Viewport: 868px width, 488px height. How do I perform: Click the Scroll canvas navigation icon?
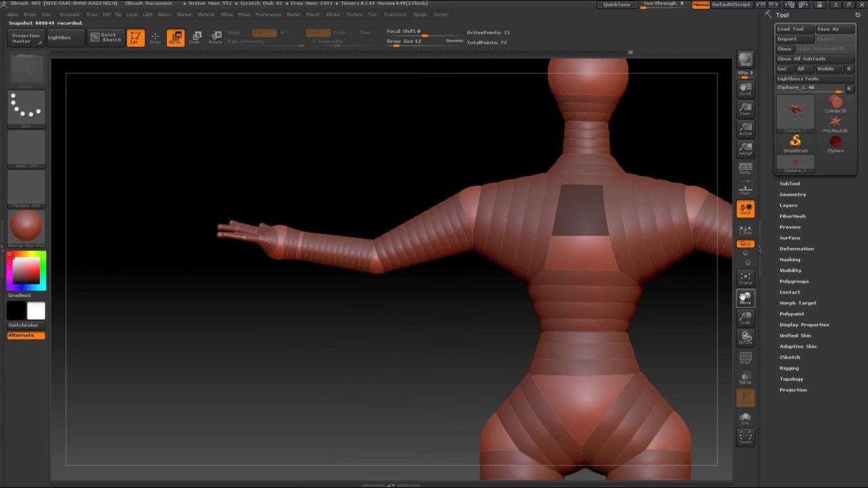745,89
